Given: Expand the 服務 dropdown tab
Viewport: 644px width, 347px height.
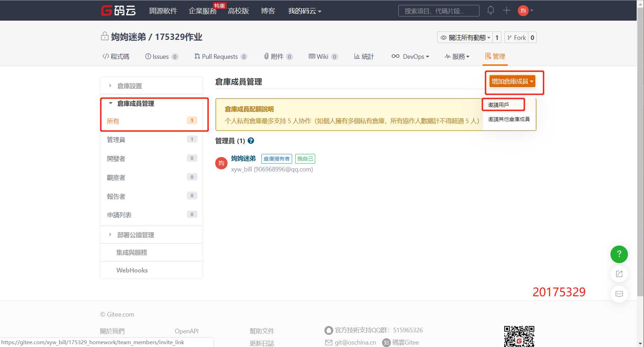Looking at the screenshot, I should pos(457,56).
